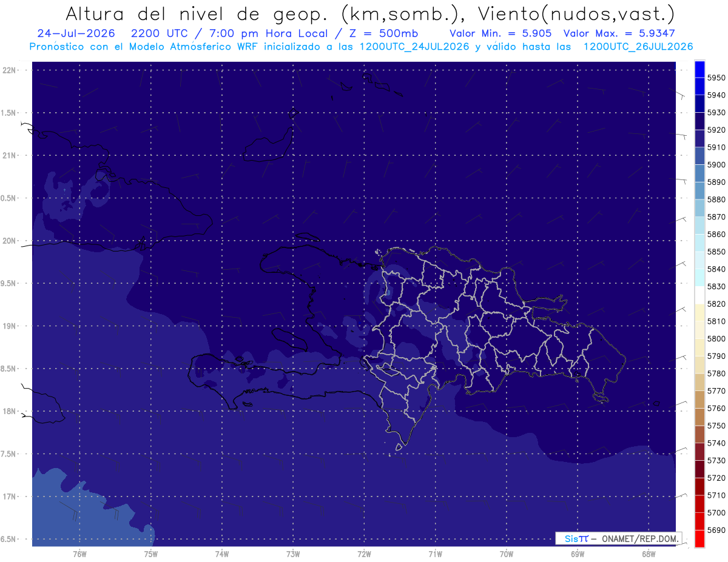
Task: Select the 5780 colorbar value
Action: click(x=716, y=373)
